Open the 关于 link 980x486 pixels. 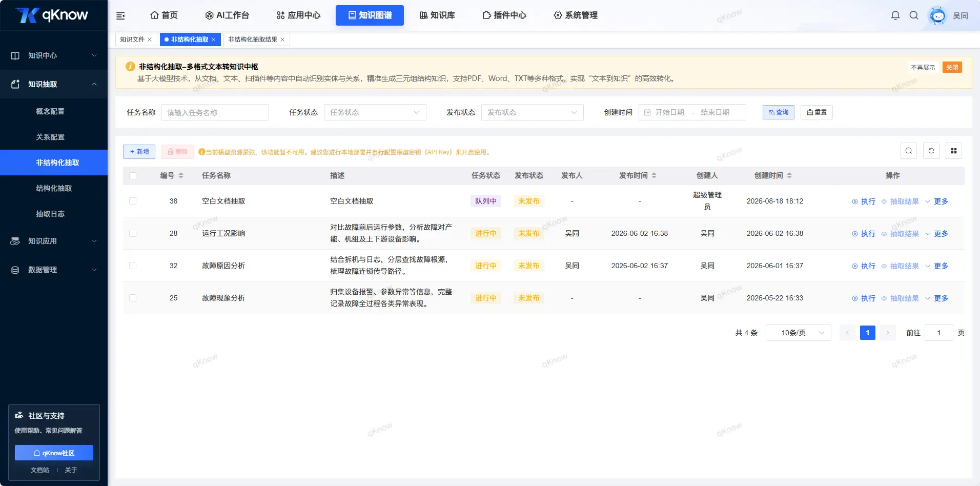click(x=71, y=470)
